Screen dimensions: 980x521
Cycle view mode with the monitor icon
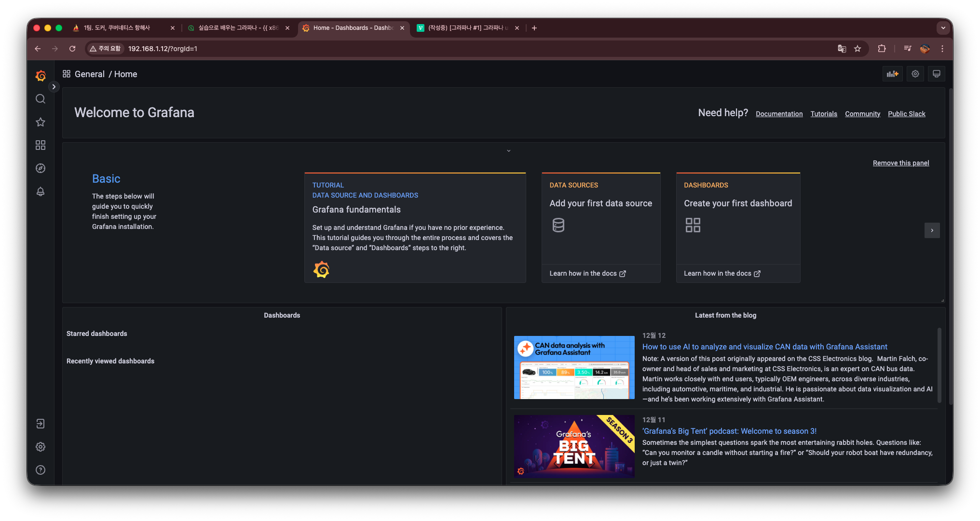pyautogui.click(x=936, y=74)
